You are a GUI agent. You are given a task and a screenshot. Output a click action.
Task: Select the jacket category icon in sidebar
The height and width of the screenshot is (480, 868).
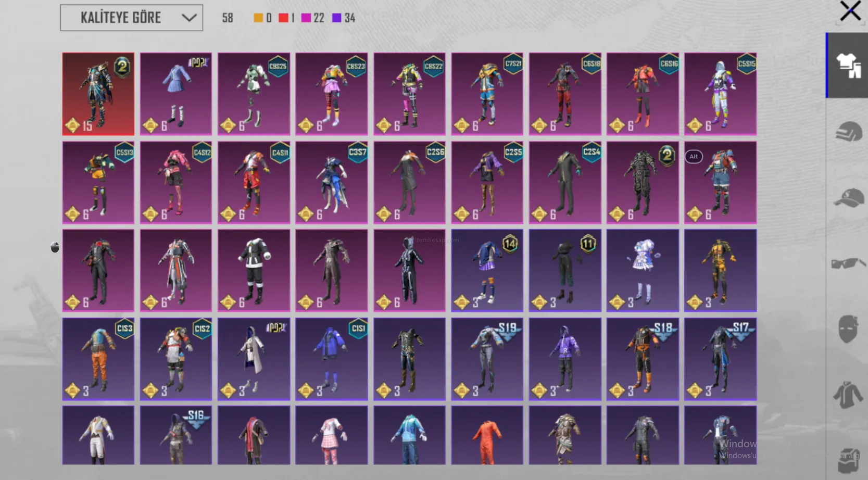[848, 395]
